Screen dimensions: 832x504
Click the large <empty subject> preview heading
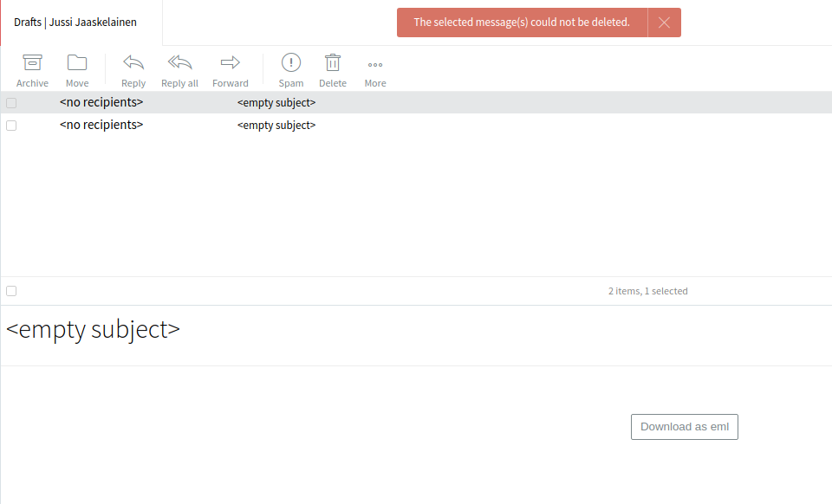tap(93, 330)
